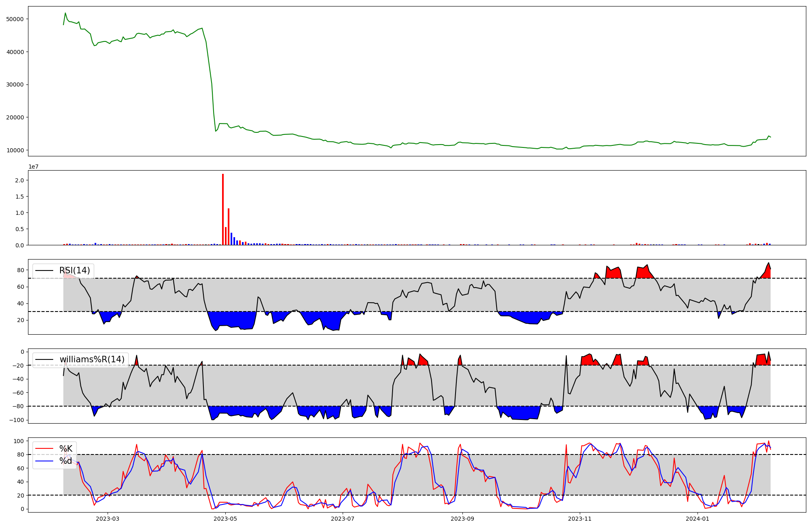Click the 2023-11 date axis label
This screenshot has width=812, height=528.
pos(580,519)
